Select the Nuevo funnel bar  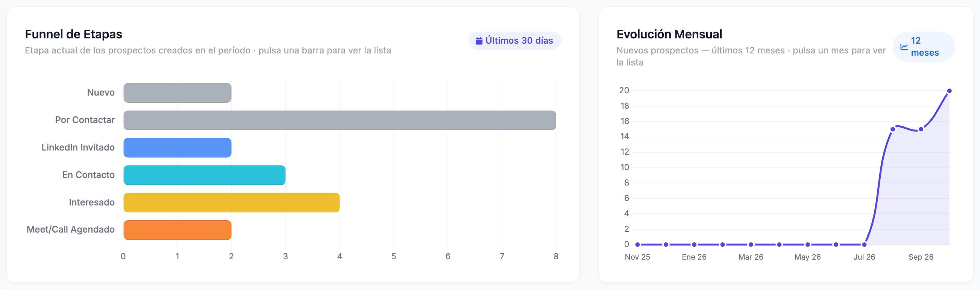click(177, 93)
